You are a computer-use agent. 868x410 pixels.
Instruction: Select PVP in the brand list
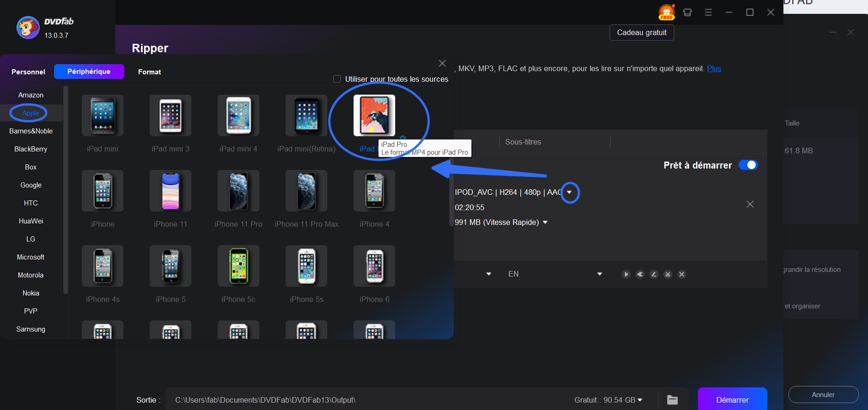[31, 311]
